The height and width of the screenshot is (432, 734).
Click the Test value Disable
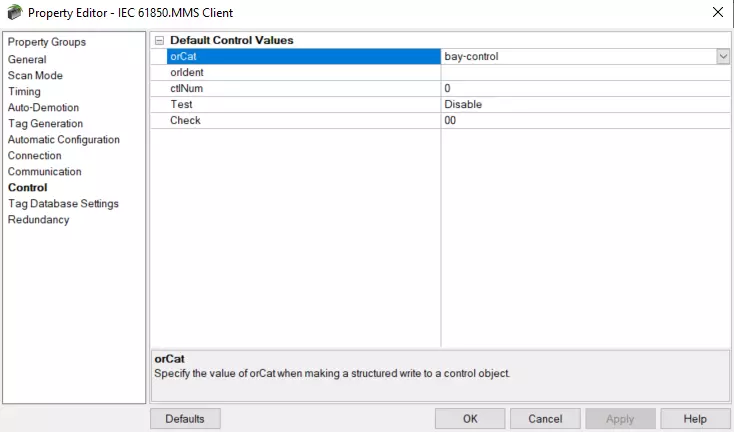click(585, 104)
